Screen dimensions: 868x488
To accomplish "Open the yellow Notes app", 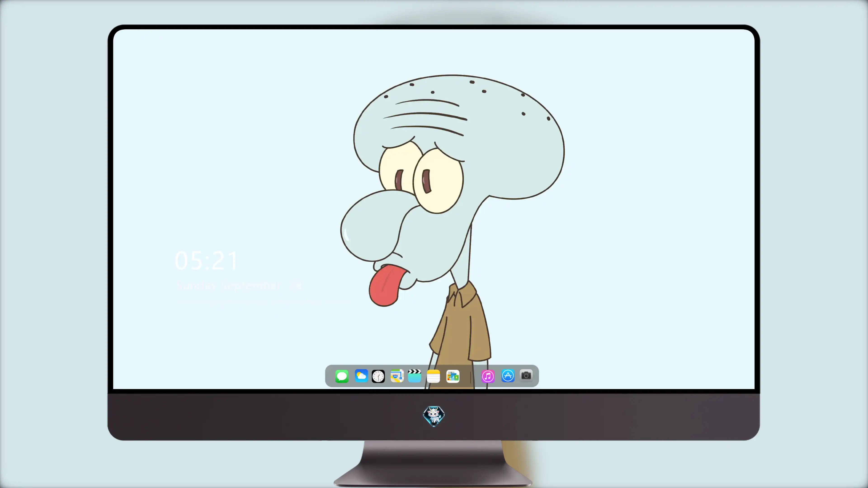I will pos(433,376).
